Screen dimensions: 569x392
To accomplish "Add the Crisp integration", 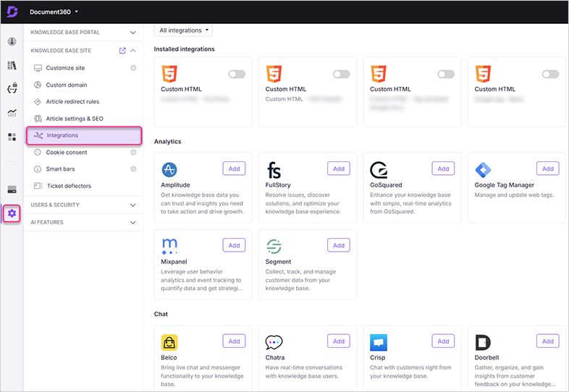I will [x=443, y=341].
